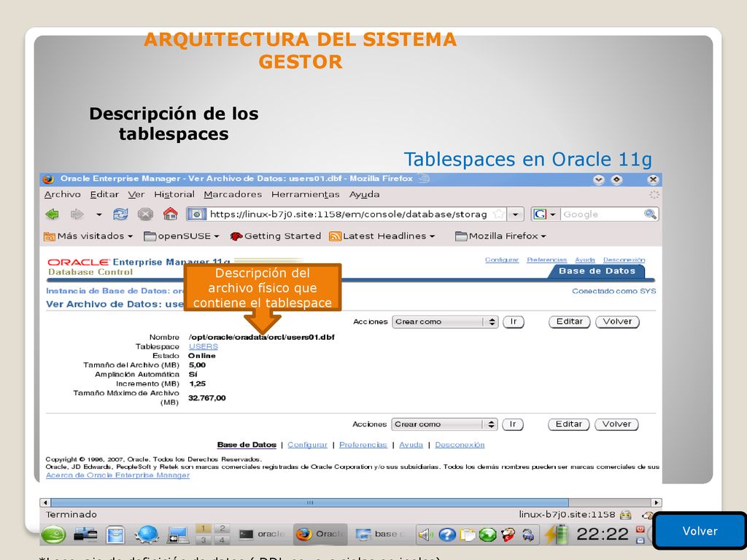
Task: Click the clipboard Klipper tray icon
Action: [x=468, y=534]
